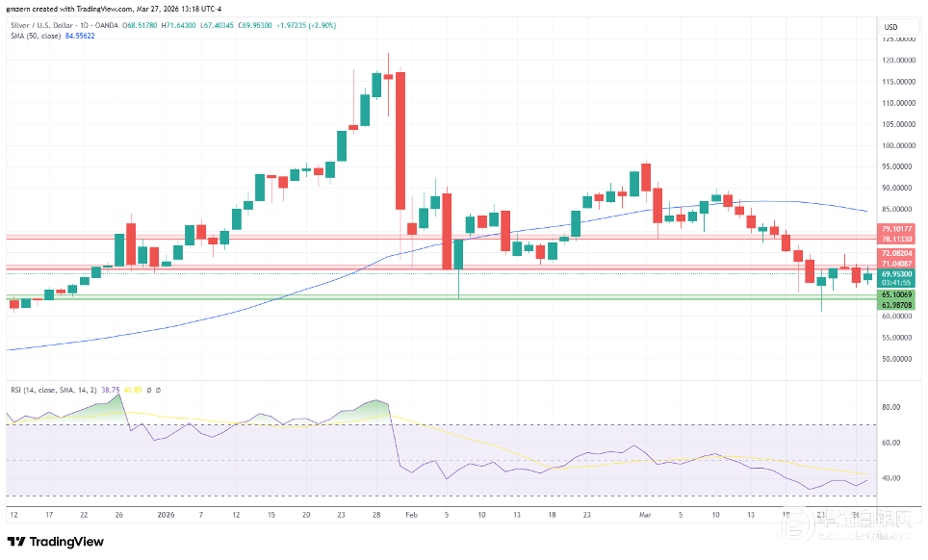Image resolution: width=928 pixels, height=560 pixels.
Task: Click the 80.00 level on RSI scale
Action: 890,407
